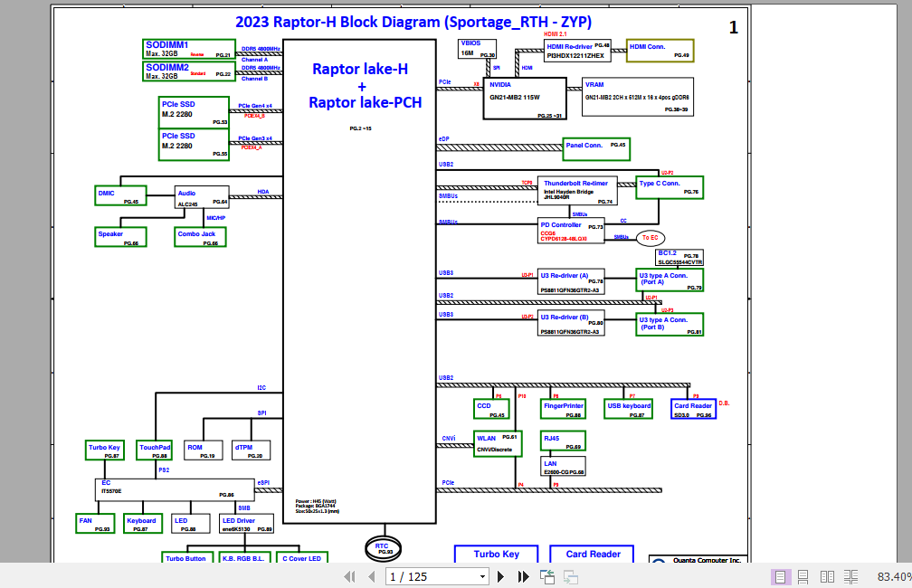Screen dimensions: 912x588
Task: Click the FAN block
Action: point(95,524)
